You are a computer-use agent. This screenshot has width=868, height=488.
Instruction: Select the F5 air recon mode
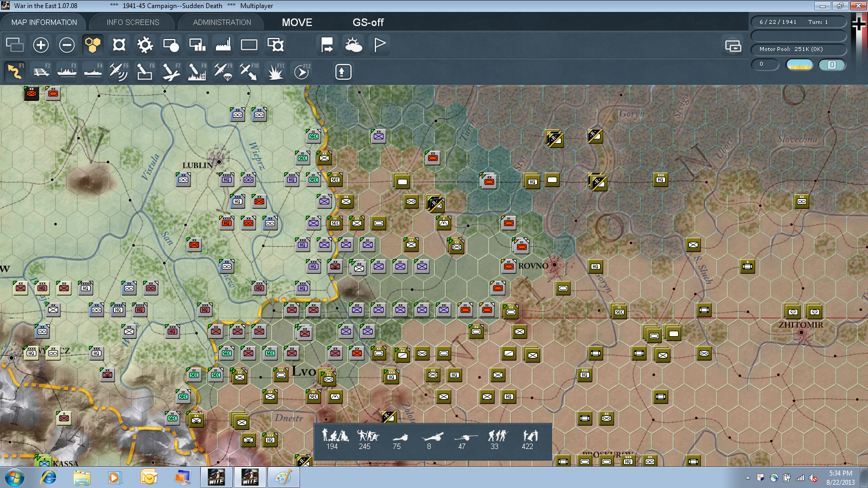[x=119, y=72]
